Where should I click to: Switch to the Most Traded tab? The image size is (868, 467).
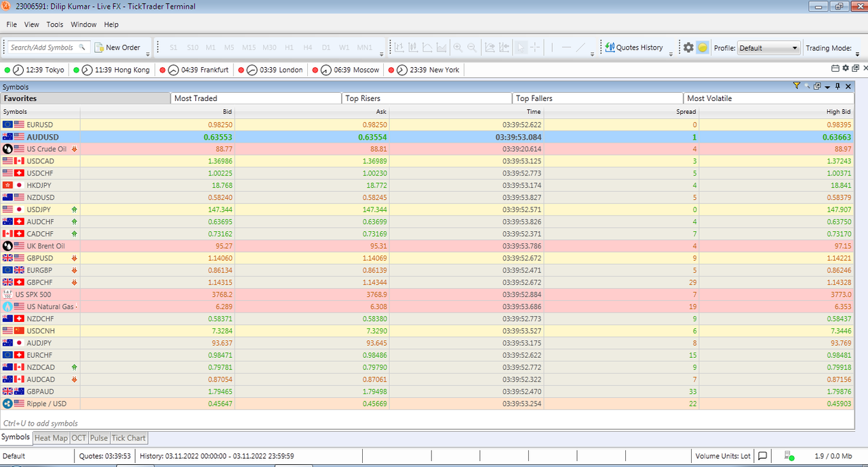[256, 98]
